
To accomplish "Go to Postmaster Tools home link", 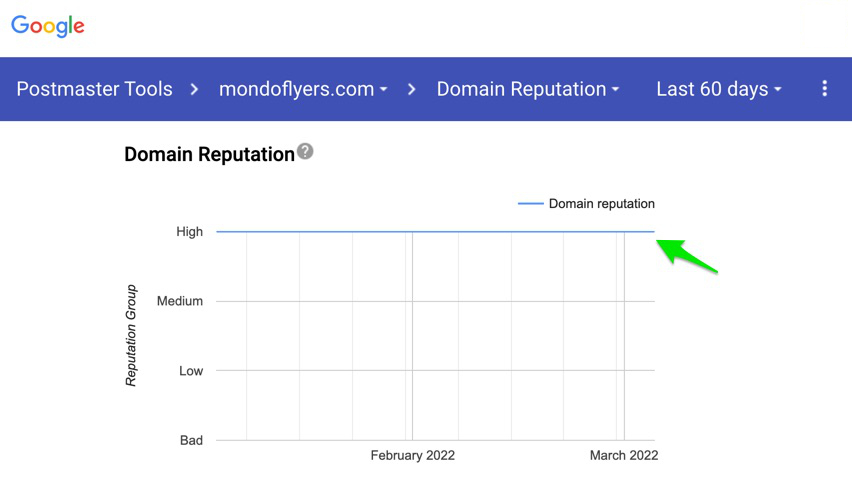I will (95, 89).
